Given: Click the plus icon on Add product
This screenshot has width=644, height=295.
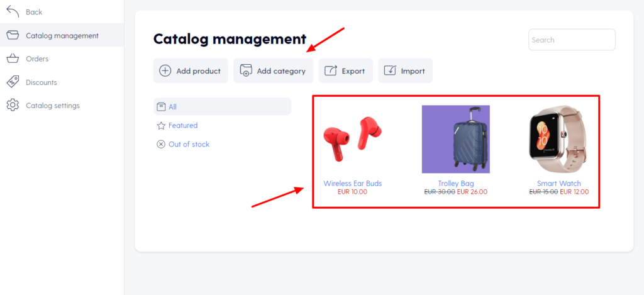Looking at the screenshot, I should tap(165, 70).
